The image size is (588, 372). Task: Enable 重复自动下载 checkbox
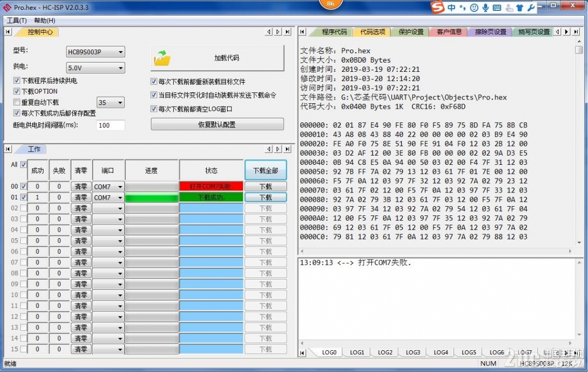pyautogui.click(x=16, y=102)
